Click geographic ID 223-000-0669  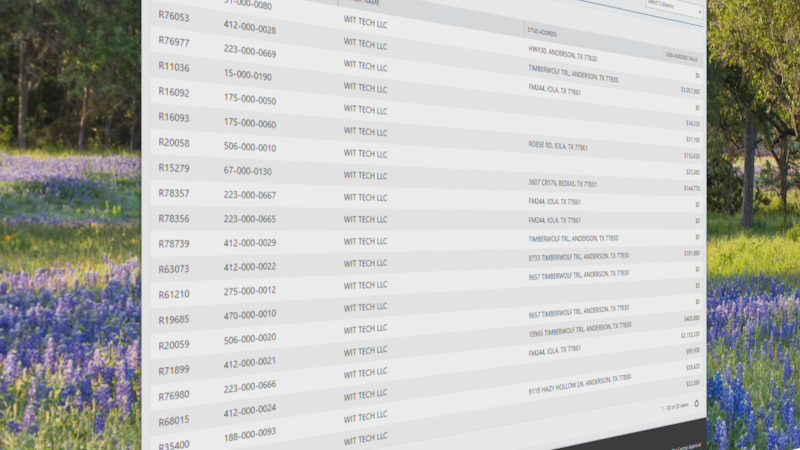pos(249,51)
